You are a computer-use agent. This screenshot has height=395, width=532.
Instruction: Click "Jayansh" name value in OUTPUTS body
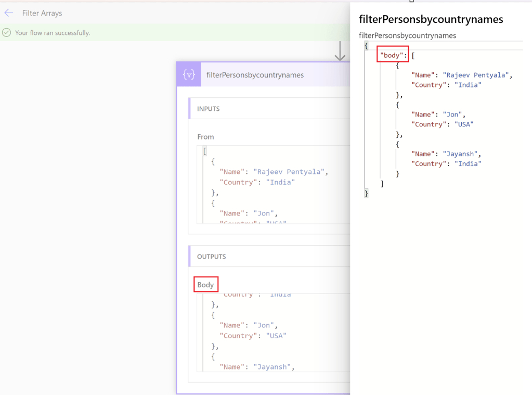(x=273, y=367)
